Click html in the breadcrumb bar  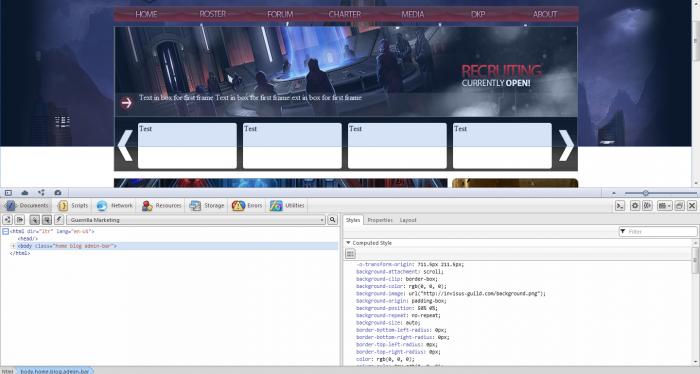pyautogui.click(x=8, y=371)
